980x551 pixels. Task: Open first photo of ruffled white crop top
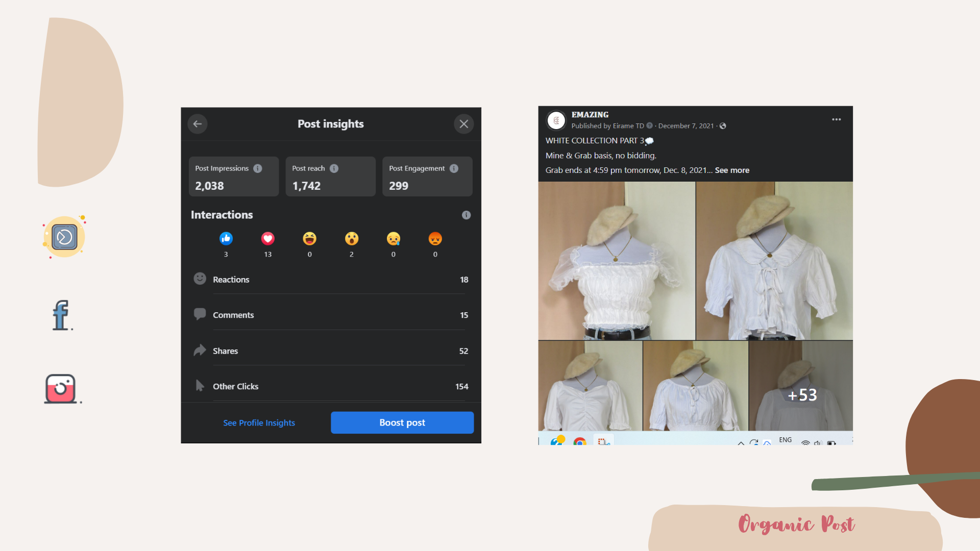(617, 261)
